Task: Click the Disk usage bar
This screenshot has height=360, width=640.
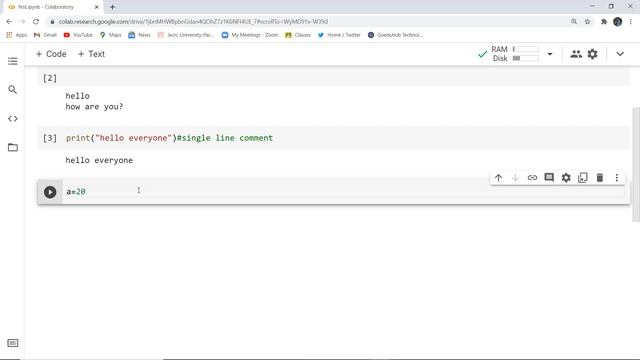Action: 525,58
